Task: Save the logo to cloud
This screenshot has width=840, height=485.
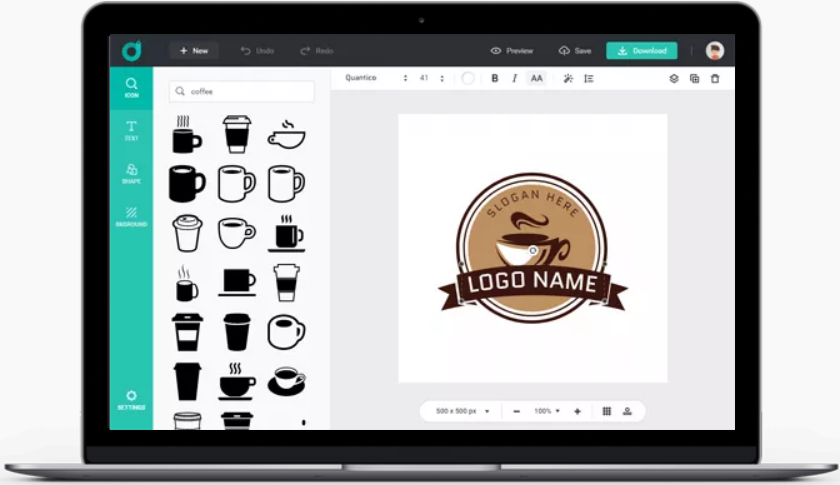Action: coord(575,51)
